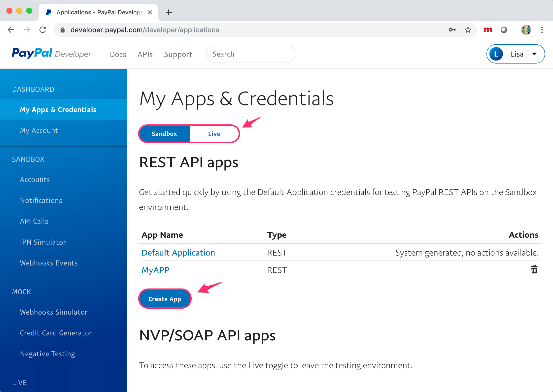Click the 'Type' column header
The height and width of the screenshot is (392, 553).
pos(277,235)
